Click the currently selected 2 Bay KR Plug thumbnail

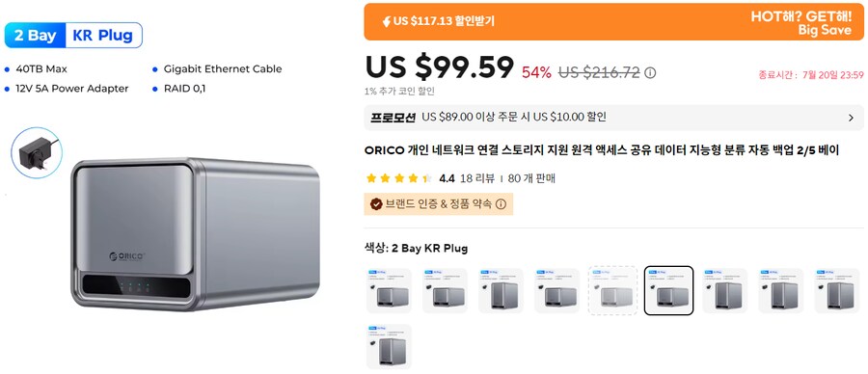point(668,290)
